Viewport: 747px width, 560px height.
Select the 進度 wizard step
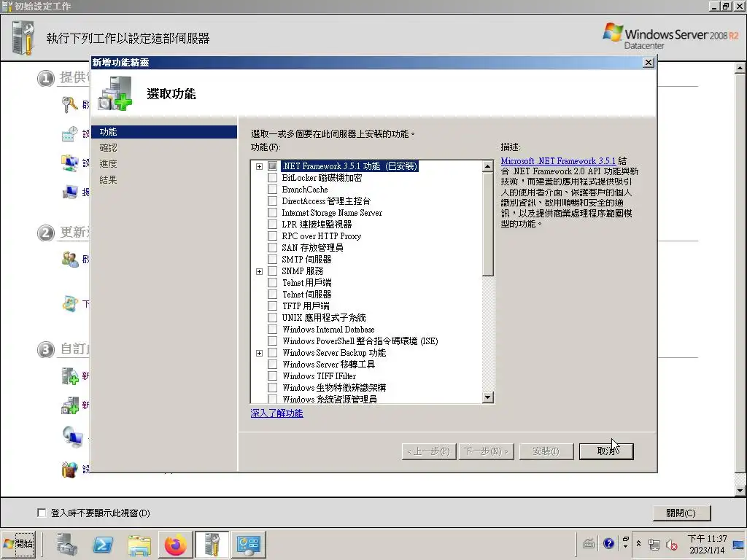[x=109, y=164]
